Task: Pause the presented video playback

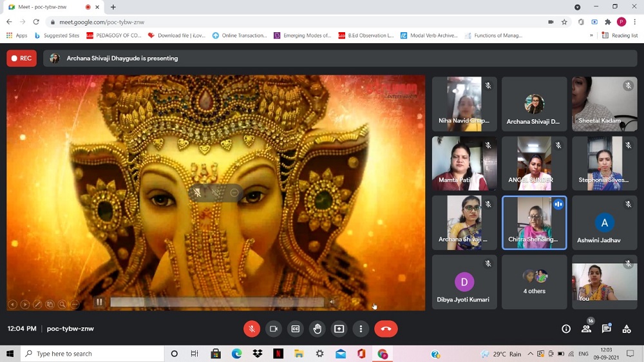Action: click(99, 302)
